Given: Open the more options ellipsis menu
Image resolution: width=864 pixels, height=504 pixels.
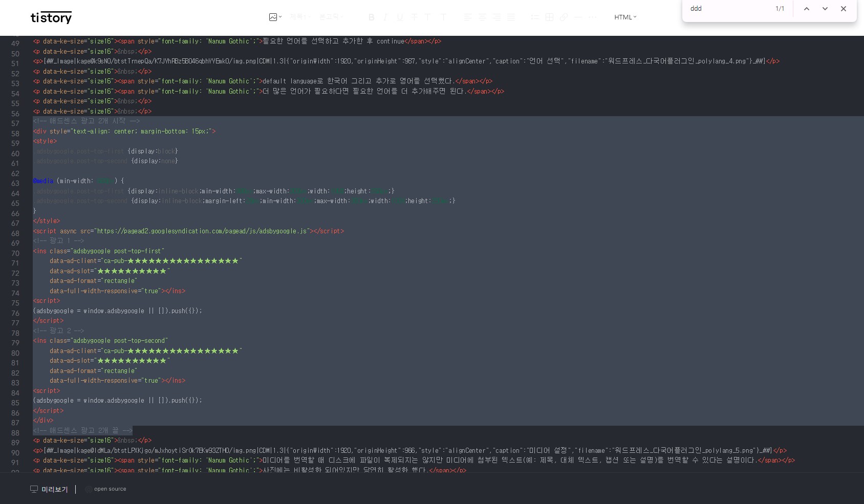Looking at the screenshot, I should pyautogui.click(x=592, y=17).
